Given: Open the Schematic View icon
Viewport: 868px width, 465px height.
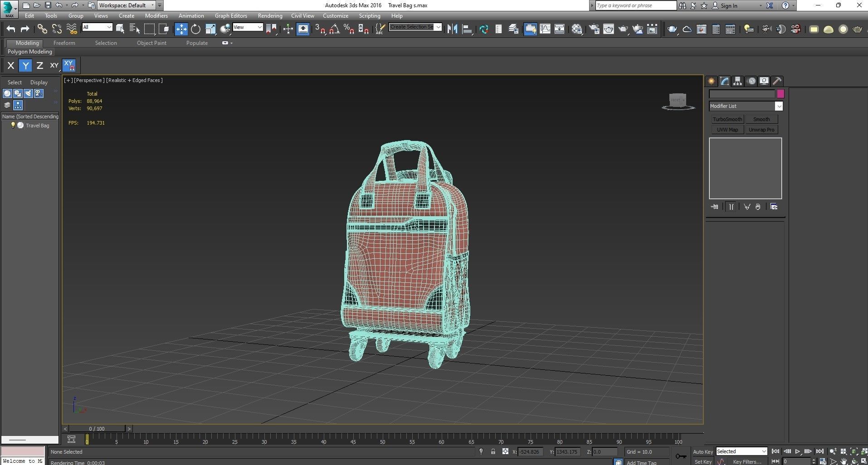Looking at the screenshot, I should (x=560, y=29).
